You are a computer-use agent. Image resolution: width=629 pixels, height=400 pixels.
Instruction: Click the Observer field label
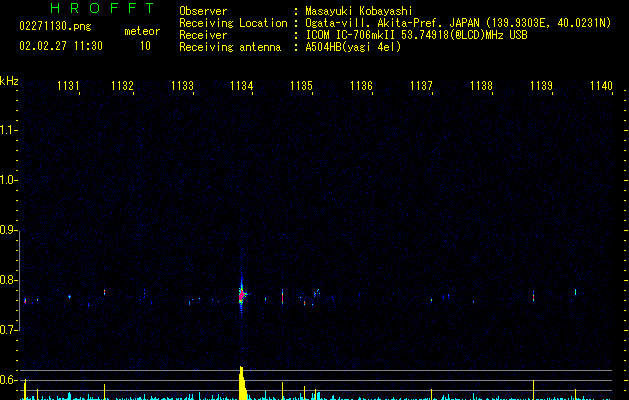coord(203,11)
